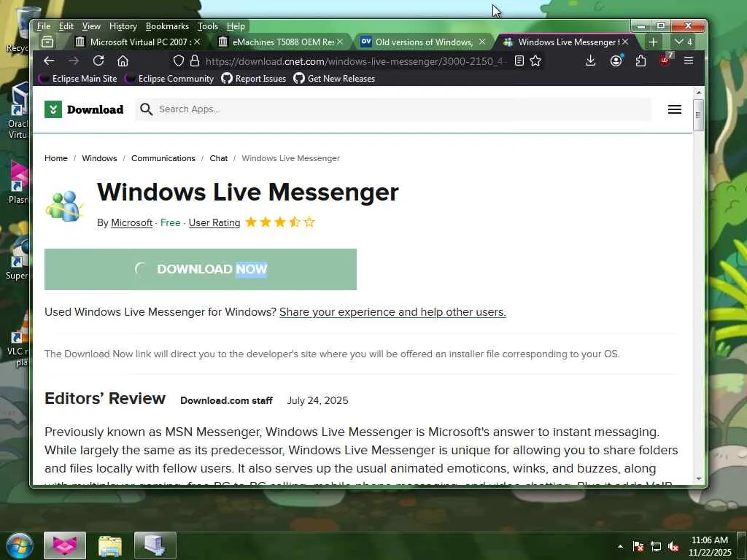The image size is (747, 560).
Task: Close the Old versions of Windows tab
Action: [x=482, y=42]
